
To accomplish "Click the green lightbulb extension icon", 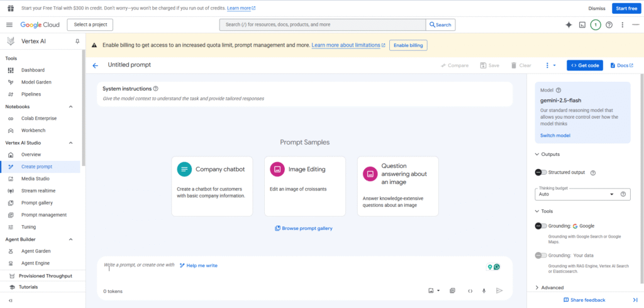I will [x=489, y=267].
